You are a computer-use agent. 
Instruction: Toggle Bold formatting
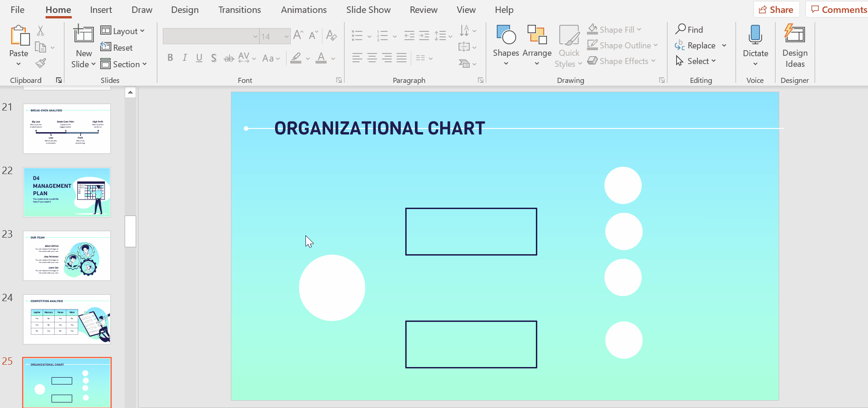[x=170, y=58]
